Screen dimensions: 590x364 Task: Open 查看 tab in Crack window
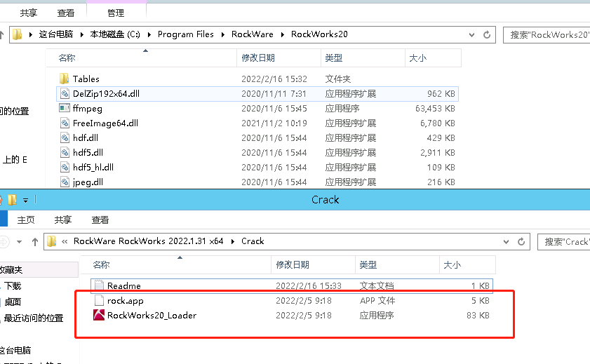coord(100,220)
